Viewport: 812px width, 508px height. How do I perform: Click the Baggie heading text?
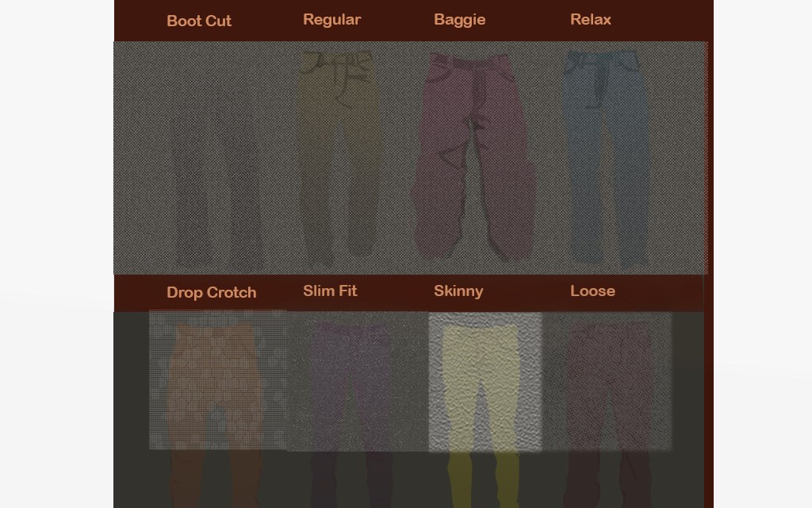[459, 20]
